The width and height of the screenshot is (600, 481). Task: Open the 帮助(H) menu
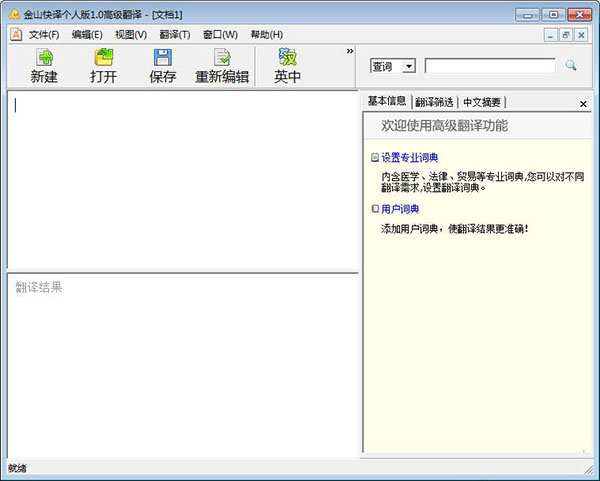266,34
